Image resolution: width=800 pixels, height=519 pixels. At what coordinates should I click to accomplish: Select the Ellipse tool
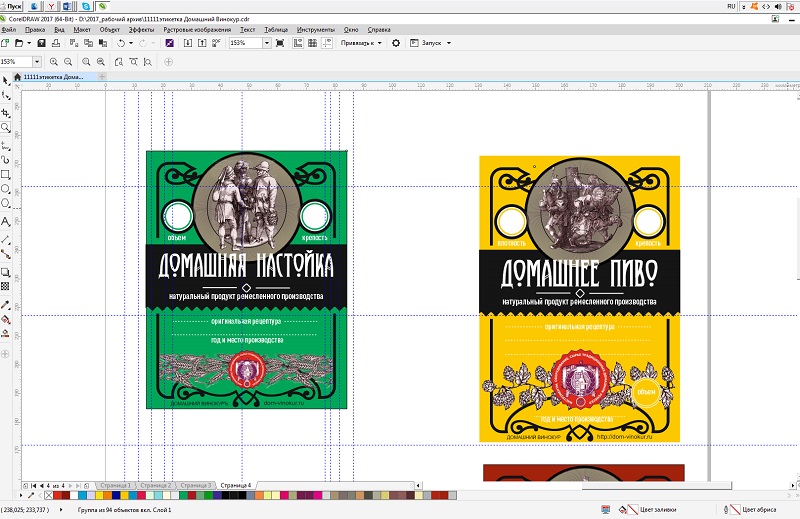[6, 189]
